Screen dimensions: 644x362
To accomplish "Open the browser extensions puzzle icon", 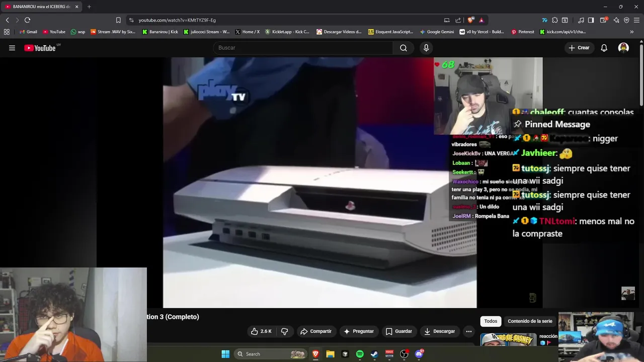I will pyautogui.click(x=555, y=20).
